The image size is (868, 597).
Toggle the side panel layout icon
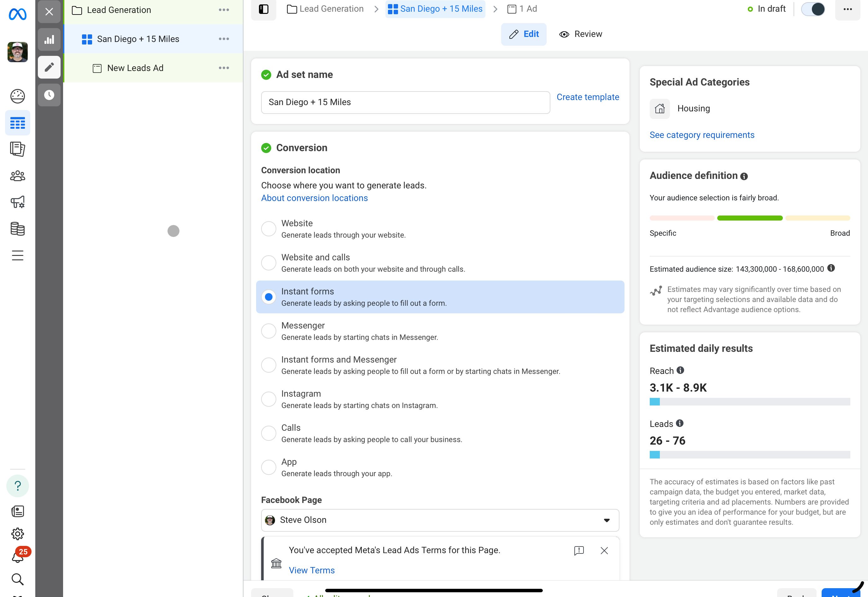tap(264, 9)
